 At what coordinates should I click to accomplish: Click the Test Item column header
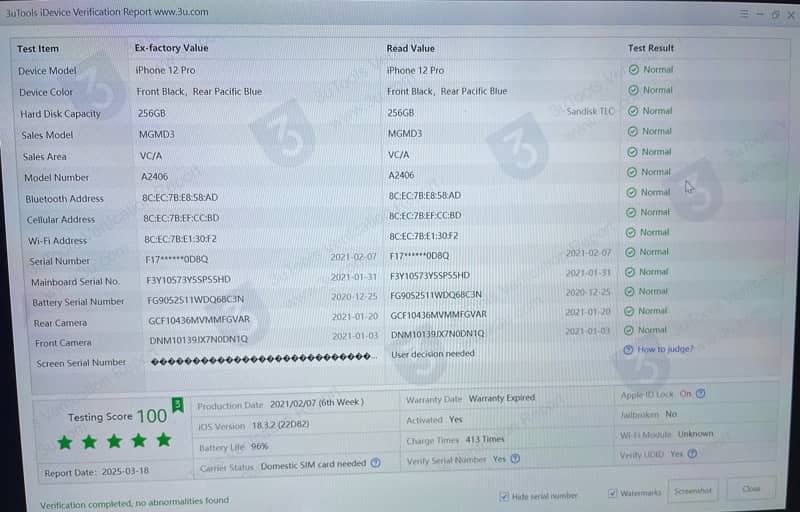pos(38,49)
